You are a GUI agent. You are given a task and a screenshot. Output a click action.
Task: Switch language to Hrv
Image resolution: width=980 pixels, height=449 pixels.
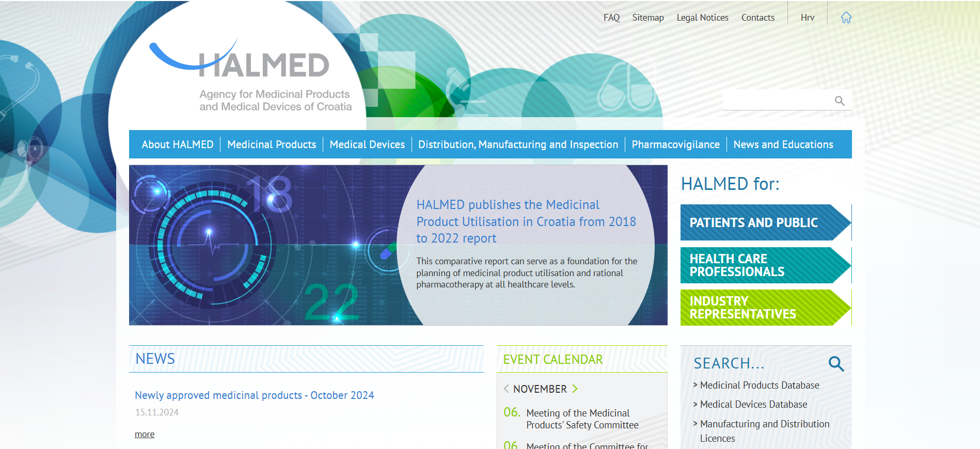(807, 18)
